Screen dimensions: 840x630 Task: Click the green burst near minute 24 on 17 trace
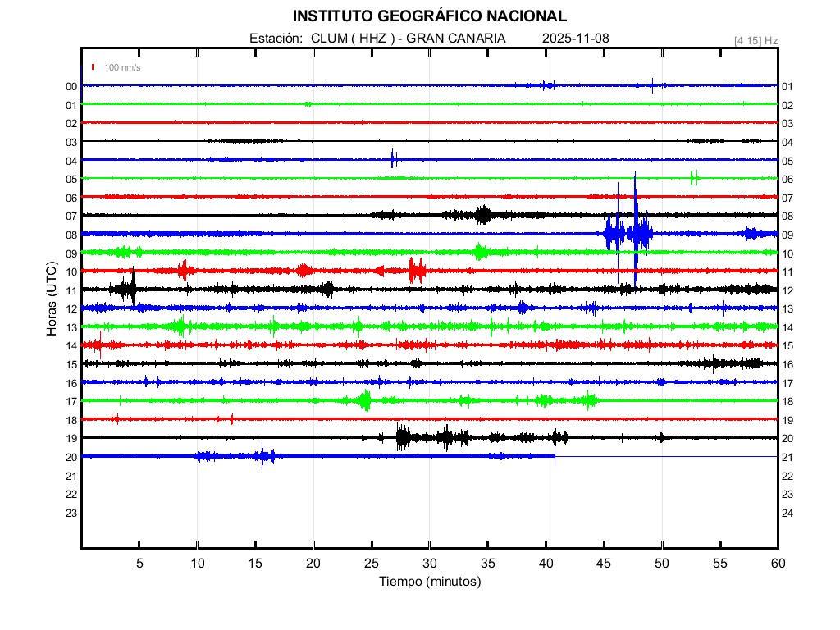pos(365,400)
